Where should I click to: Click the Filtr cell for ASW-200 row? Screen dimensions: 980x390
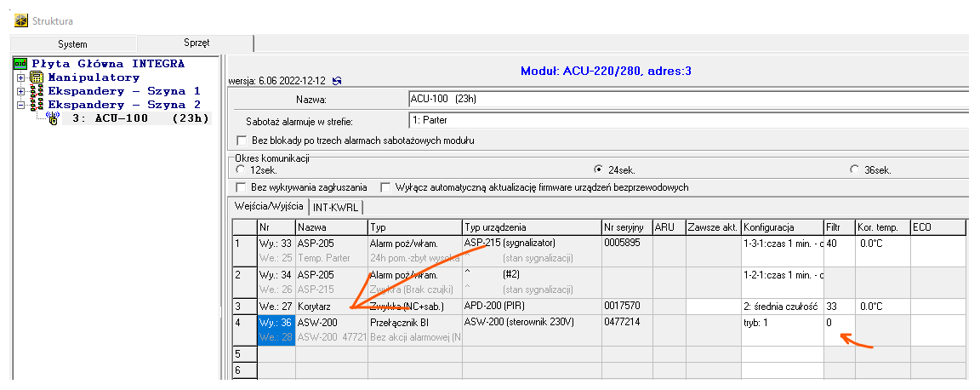point(839,324)
